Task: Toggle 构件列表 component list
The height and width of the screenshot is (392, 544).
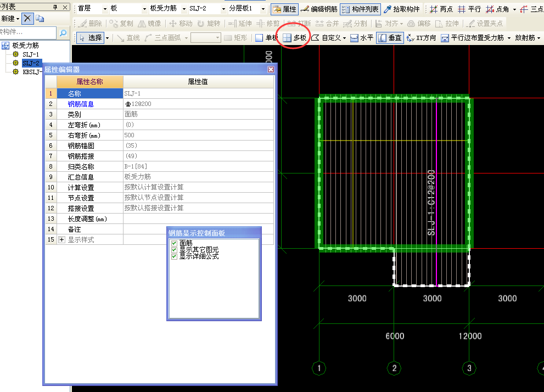Action: pyautogui.click(x=361, y=9)
